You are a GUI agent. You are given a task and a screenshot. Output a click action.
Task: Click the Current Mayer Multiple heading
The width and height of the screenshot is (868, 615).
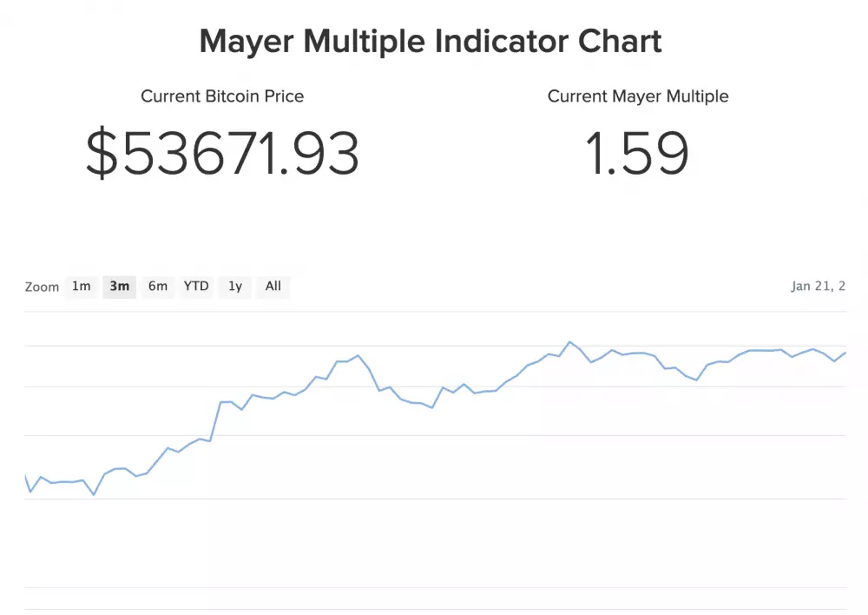[x=638, y=96]
